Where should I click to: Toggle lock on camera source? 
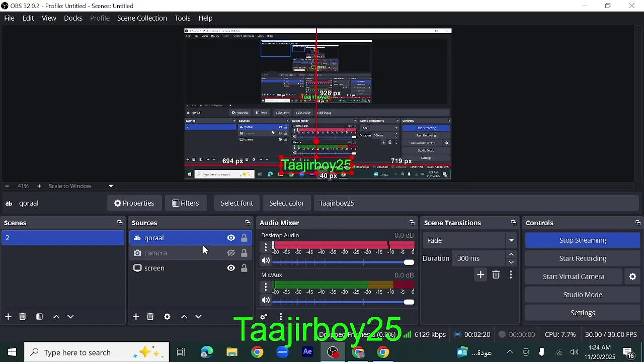pyautogui.click(x=244, y=253)
